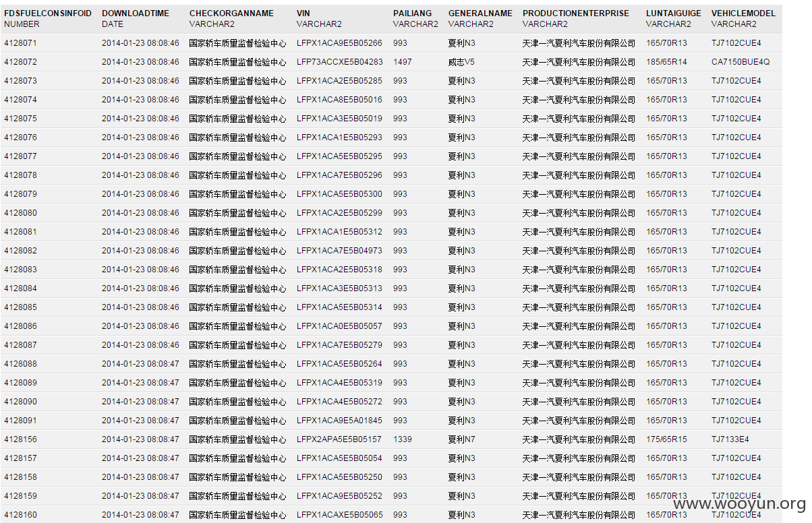This screenshot has width=812, height=523.
Task: Click the DOWNLOADTIME column header
Action: tap(136, 13)
